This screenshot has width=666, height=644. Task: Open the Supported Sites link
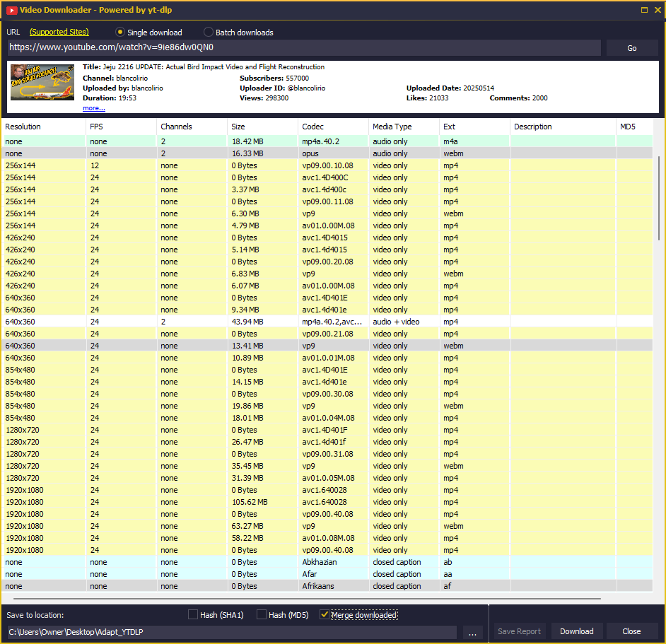point(59,32)
